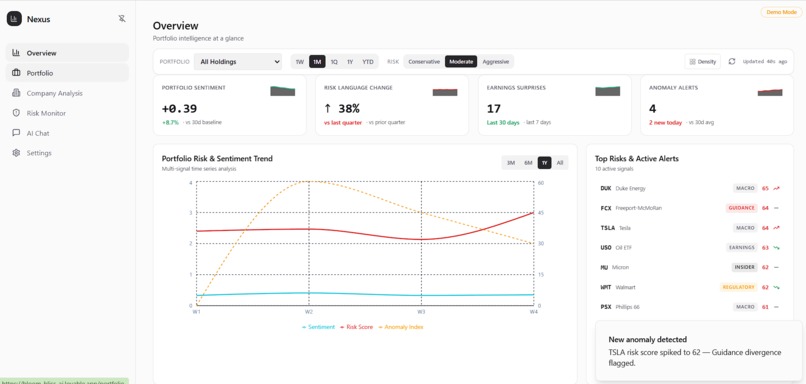Viewport: 806px width, 384px height.
Task: Open the FCX Freeport-McMoRan alert
Action: tap(690, 208)
